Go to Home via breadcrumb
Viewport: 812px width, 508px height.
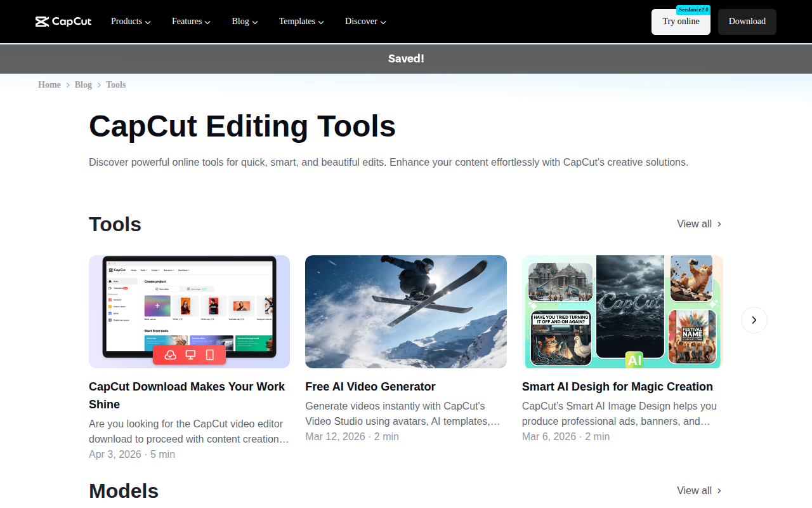pyautogui.click(x=49, y=84)
